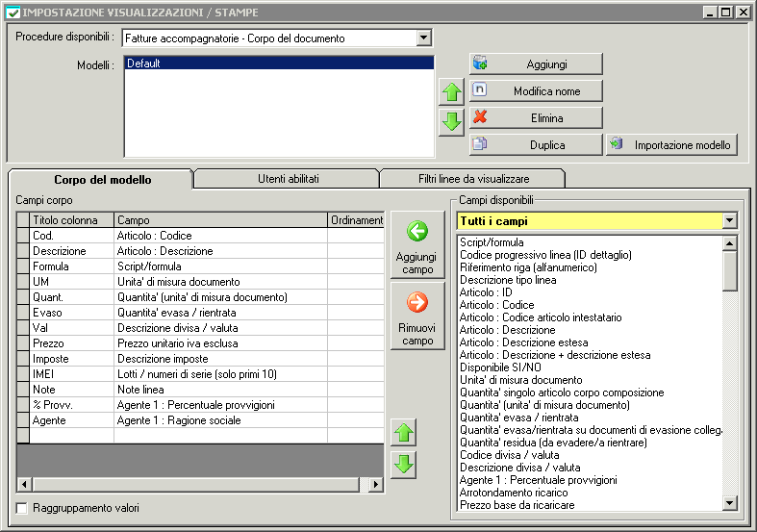Move model down with green arrow beside Modelli list

click(452, 121)
